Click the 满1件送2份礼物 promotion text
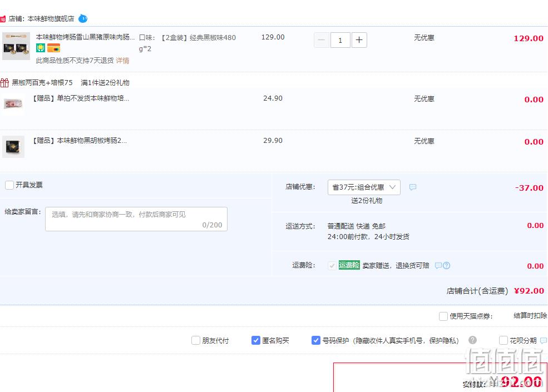This screenshot has height=392, width=548. click(105, 83)
